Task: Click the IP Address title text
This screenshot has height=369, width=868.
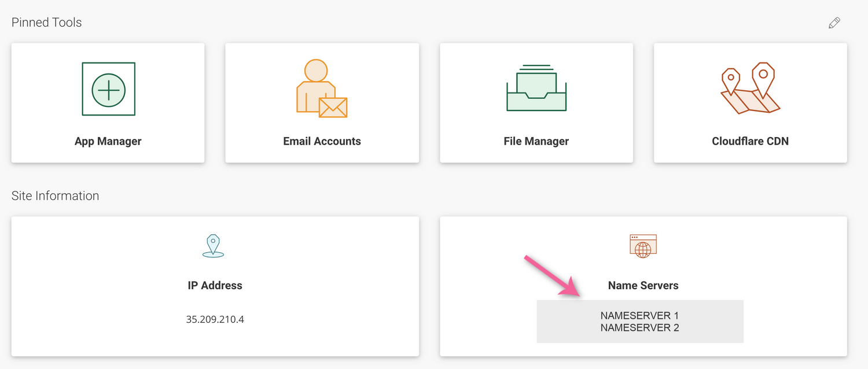Action: [215, 285]
